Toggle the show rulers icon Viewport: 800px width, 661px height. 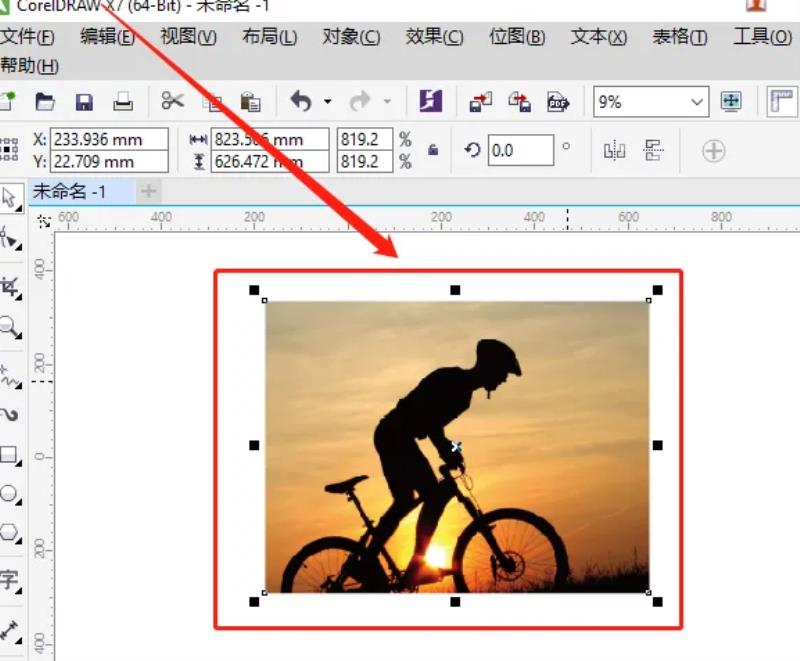tap(782, 102)
